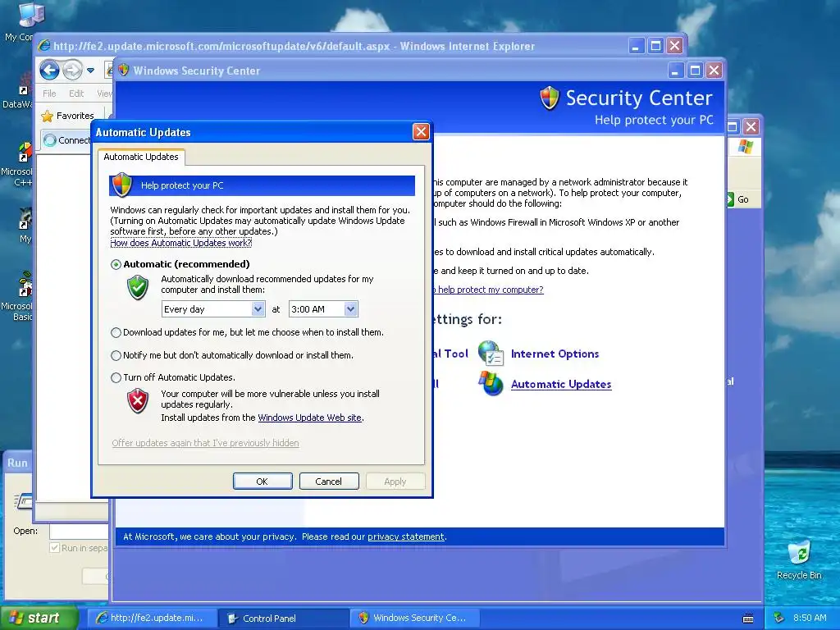This screenshot has height=630, width=840.
Task: Open How does Automatic Updates work link
Action: pos(181,243)
